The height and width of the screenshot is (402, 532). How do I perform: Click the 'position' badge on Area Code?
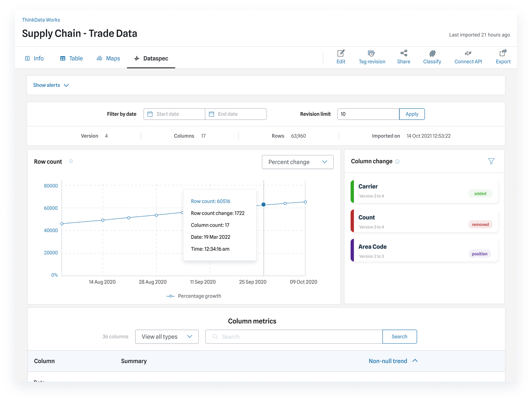tap(480, 254)
